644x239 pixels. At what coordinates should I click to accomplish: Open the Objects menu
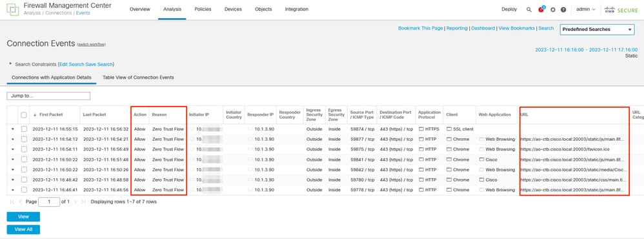pos(263,9)
